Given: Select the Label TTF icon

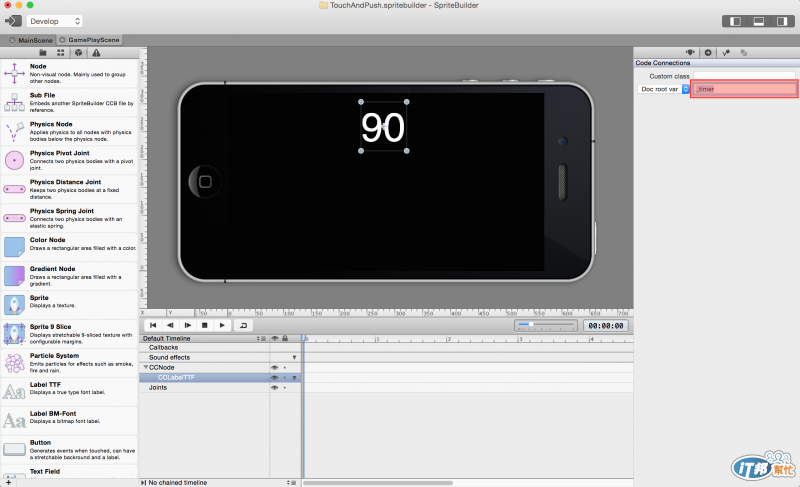Looking at the screenshot, I should (x=14, y=392).
